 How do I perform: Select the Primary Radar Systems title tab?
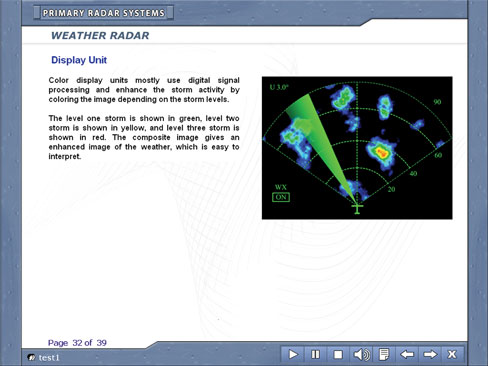[x=104, y=13]
